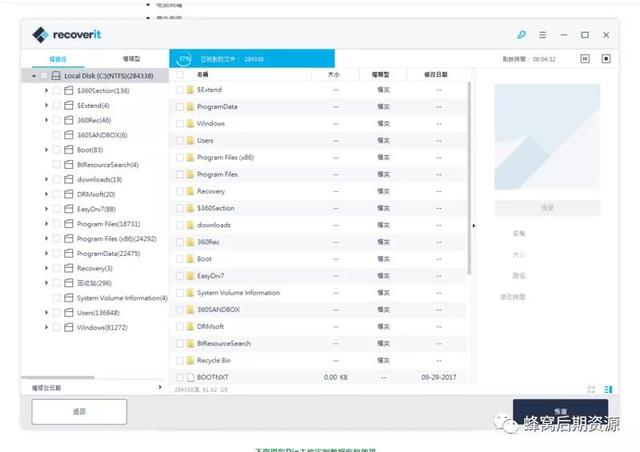Tick the checkbox for Program Files (x86) row

pyautogui.click(x=180, y=158)
